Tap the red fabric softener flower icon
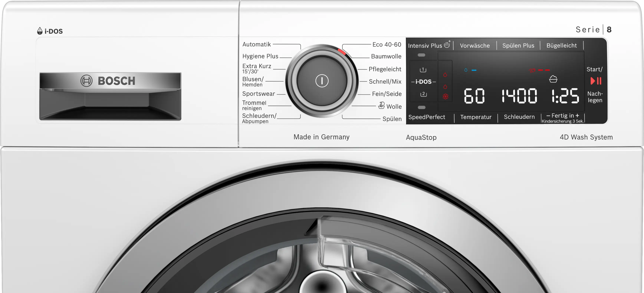Image resolution: width=644 pixels, height=293 pixels. [446, 96]
